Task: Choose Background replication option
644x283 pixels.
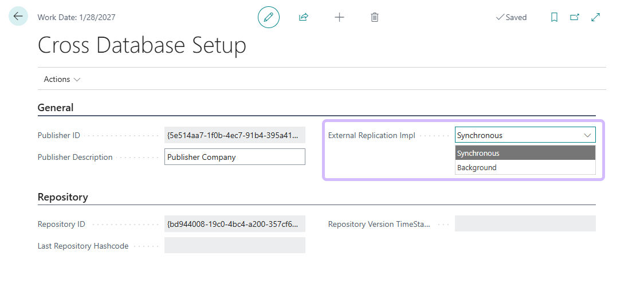Action: tap(525, 168)
